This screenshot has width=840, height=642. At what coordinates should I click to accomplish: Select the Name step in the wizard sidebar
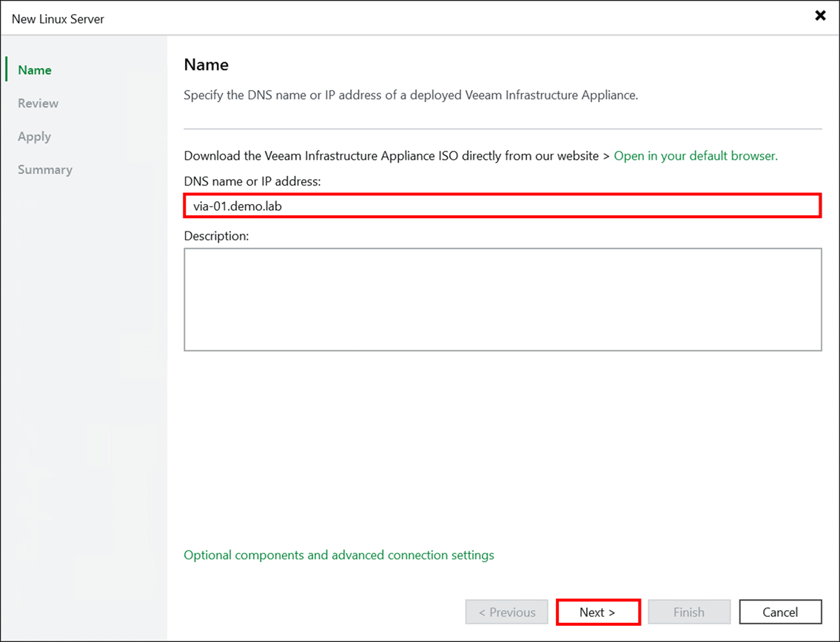pos(34,70)
